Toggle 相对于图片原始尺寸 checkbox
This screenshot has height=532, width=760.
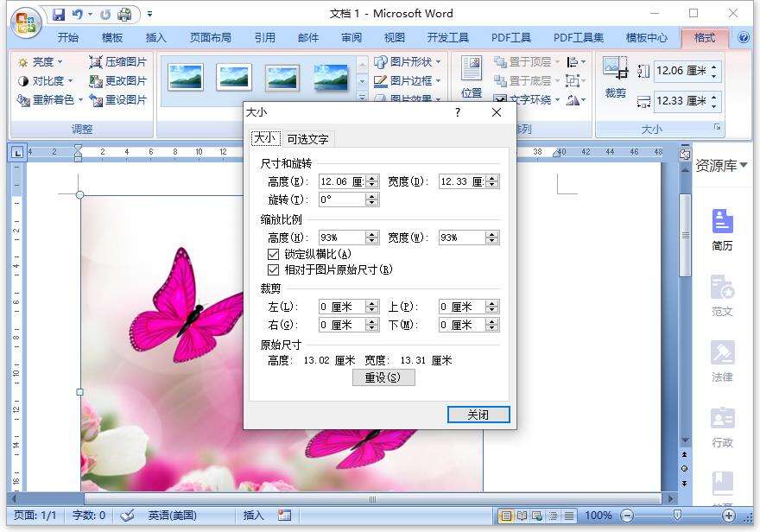pos(274,269)
